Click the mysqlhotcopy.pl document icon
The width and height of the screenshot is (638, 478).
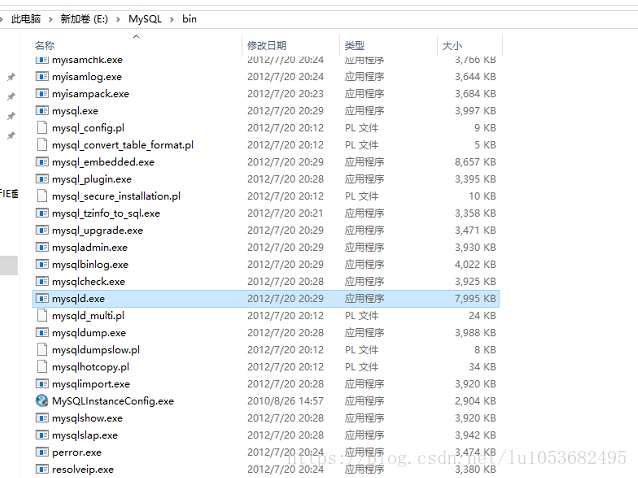click(42, 367)
